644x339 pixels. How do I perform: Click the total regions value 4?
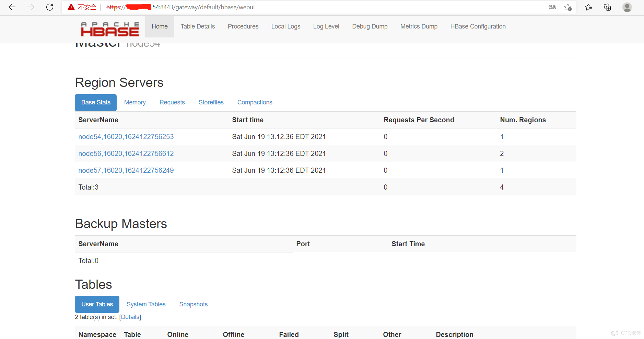pyautogui.click(x=502, y=187)
